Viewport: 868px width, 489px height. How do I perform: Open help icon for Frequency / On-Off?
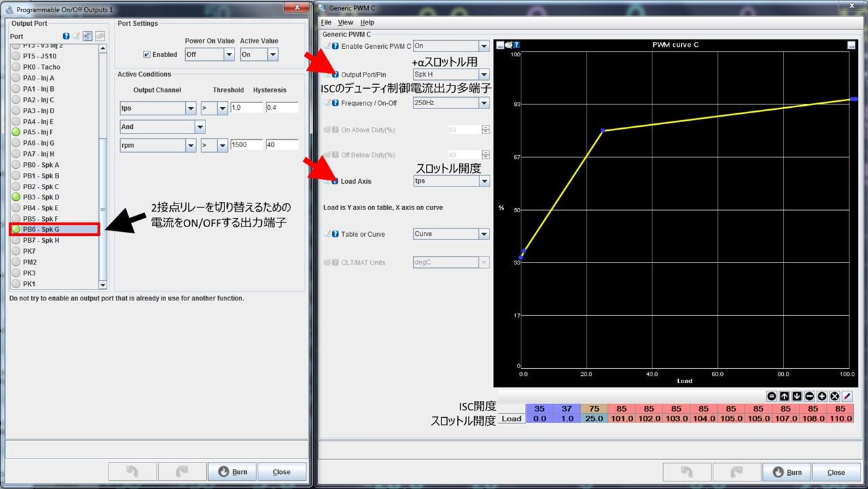pyautogui.click(x=335, y=103)
